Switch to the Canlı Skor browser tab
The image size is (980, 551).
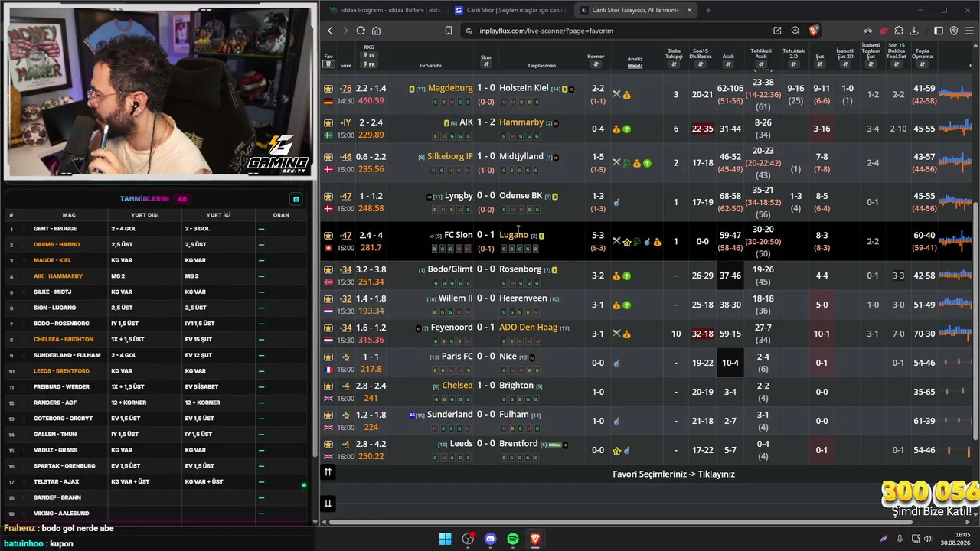pyautogui.click(x=509, y=10)
